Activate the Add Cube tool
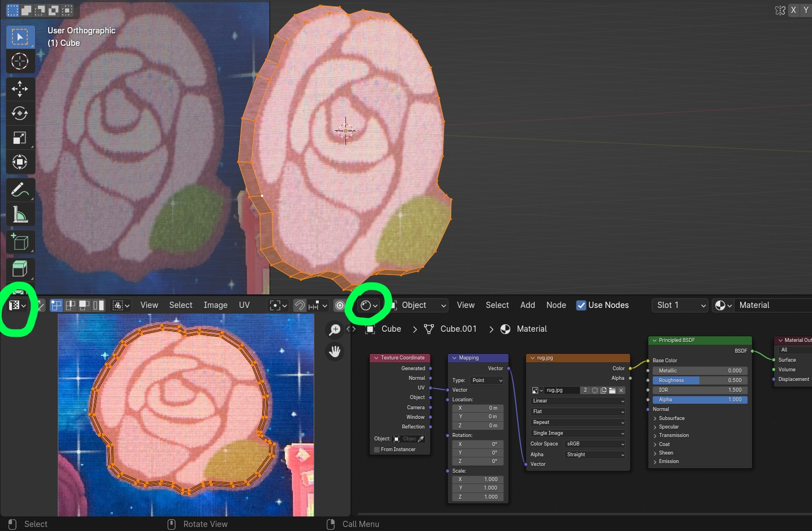812x531 pixels. pos(20,242)
